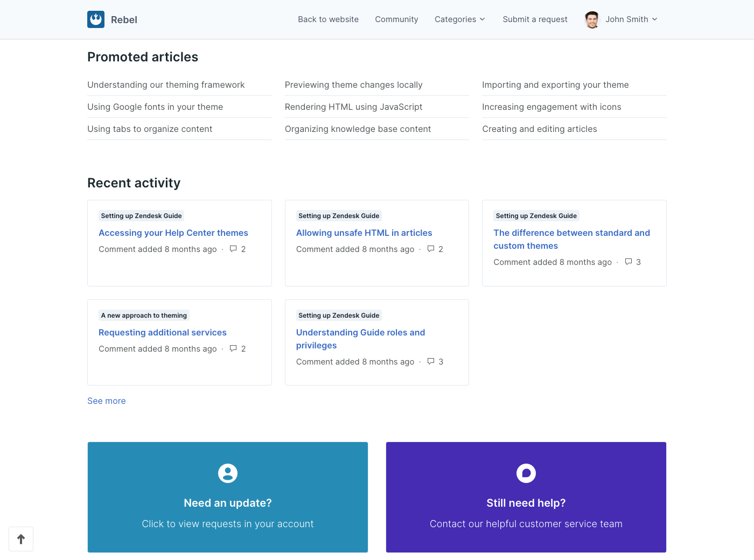This screenshot has height=560, width=754.
Task: Click John Smith's avatar picture
Action: pos(592,20)
